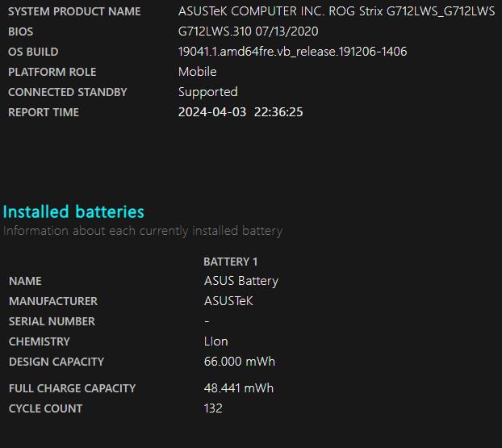This screenshot has height=448, width=502.
Task: Click the LIon chemistry value
Action: [x=215, y=341]
